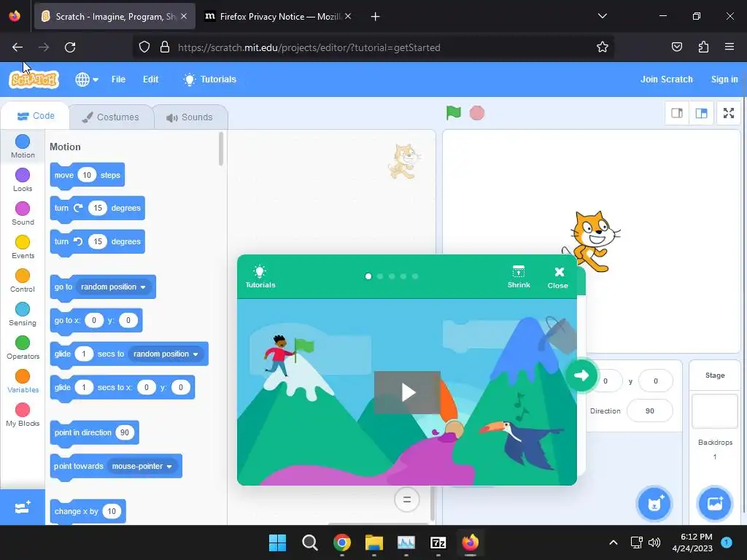Go to next tutorial step arrow
The height and width of the screenshot is (560, 747).
(581, 376)
